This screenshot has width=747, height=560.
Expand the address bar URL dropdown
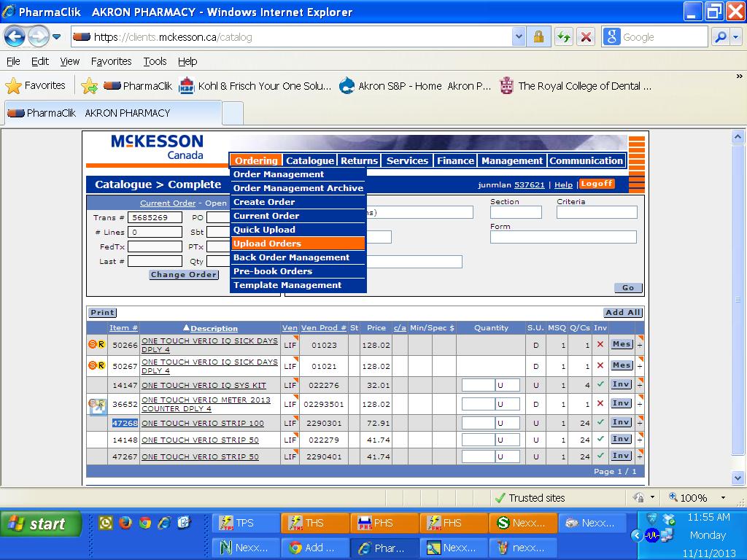pos(519,36)
